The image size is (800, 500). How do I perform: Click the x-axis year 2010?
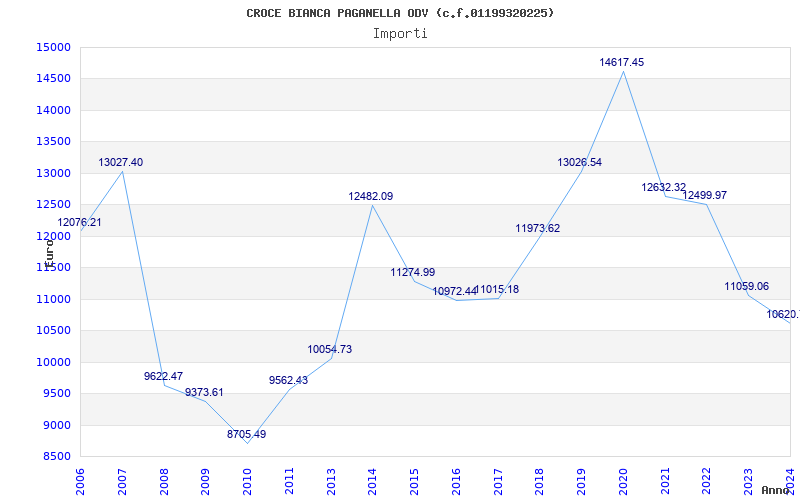(247, 482)
